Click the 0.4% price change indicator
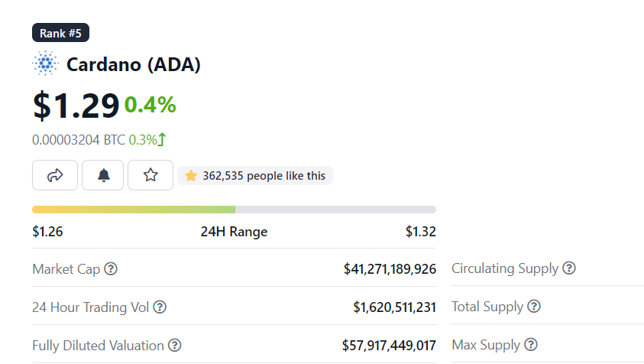 tap(150, 105)
